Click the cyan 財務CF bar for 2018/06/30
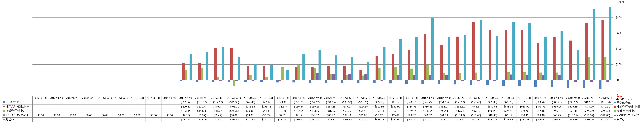The height and width of the screenshot is (122, 644). click(x=433, y=49)
